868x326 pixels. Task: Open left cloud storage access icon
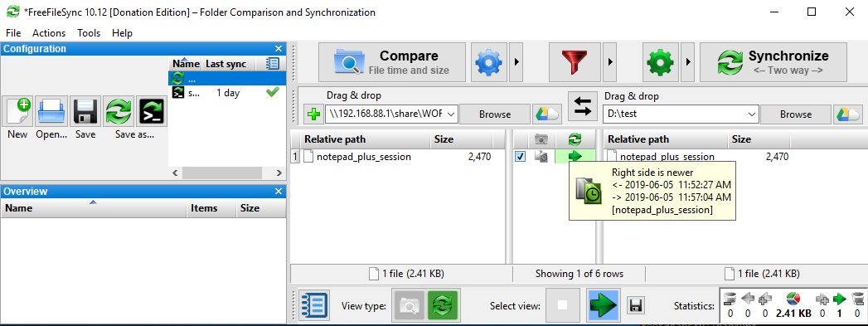pyautogui.click(x=547, y=114)
